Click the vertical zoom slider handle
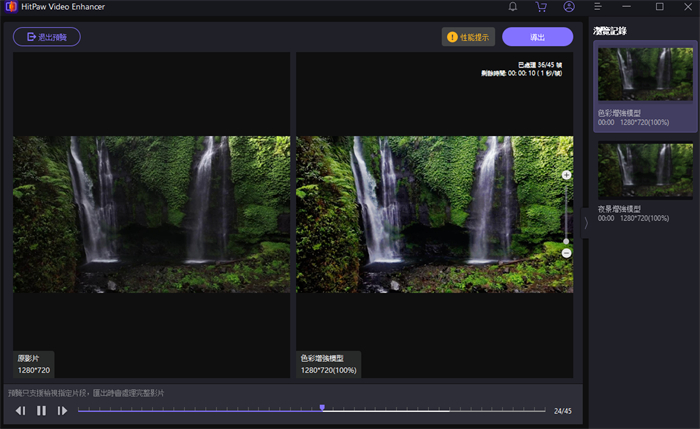 (566, 241)
